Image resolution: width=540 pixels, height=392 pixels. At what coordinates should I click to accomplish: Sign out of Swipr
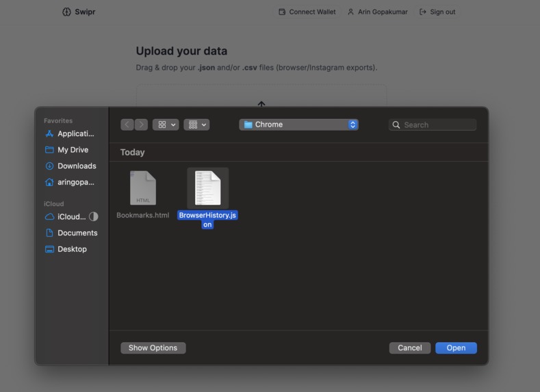coord(437,12)
